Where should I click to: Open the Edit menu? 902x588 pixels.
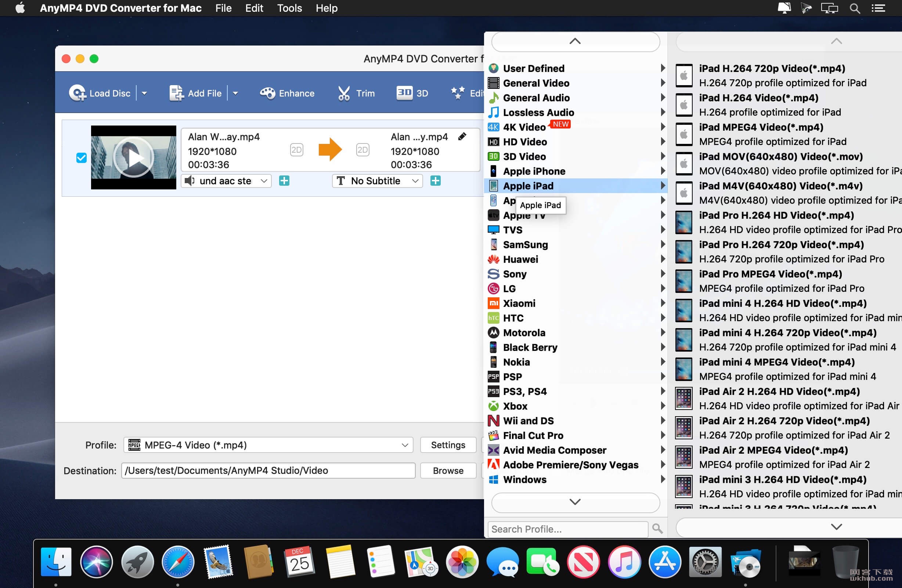(x=254, y=8)
